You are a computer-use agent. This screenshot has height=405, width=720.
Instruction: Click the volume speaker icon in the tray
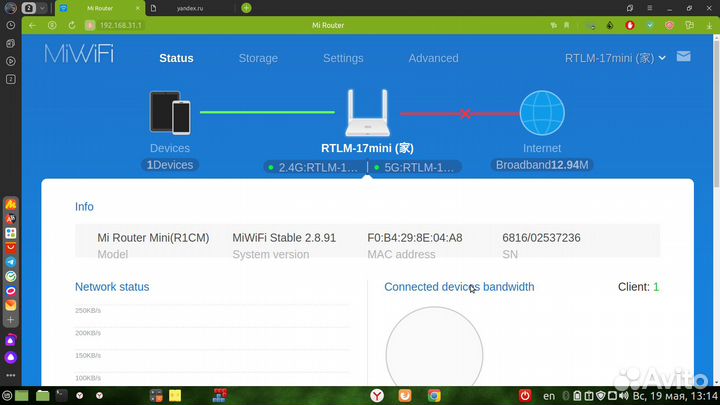point(624,395)
